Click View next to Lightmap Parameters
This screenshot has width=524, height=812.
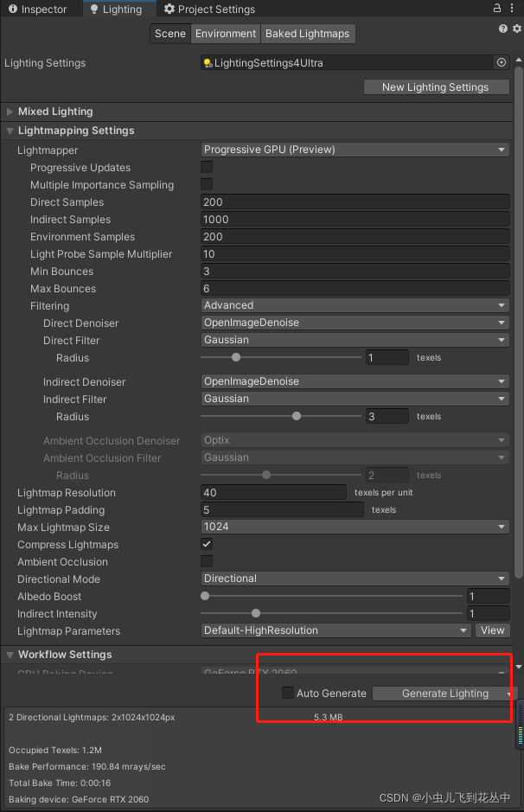492,630
